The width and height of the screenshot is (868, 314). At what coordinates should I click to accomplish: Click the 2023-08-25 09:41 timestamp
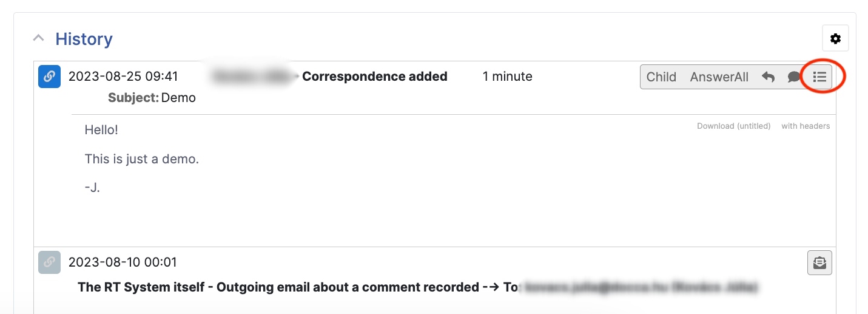coord(123,77)
